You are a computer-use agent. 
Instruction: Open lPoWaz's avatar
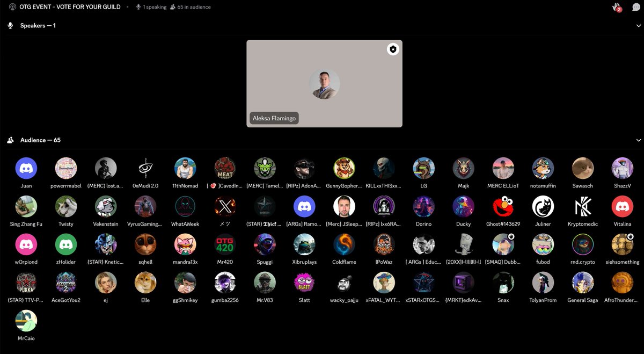(x=384, y=244)
